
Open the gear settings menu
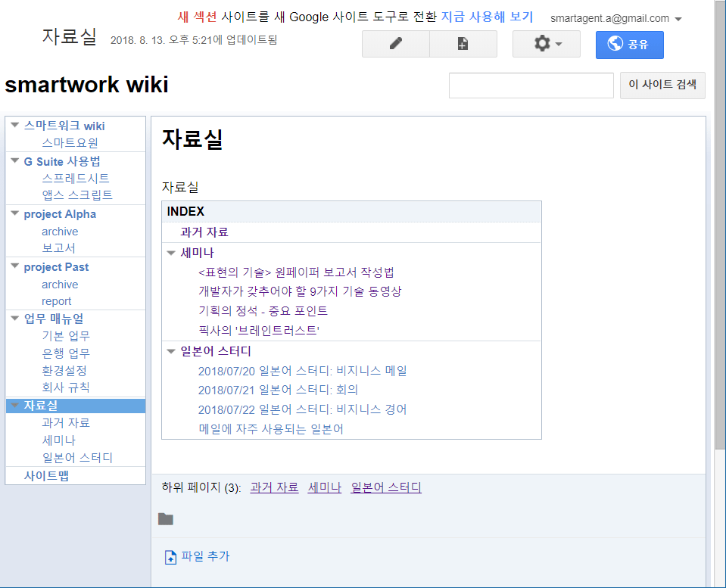tap(546, 44)
